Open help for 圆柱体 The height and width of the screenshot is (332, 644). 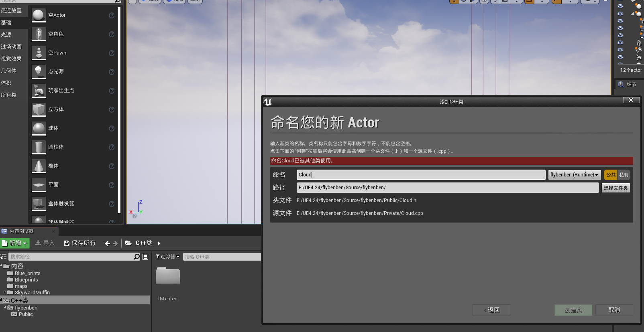click(x=112, y=148)
